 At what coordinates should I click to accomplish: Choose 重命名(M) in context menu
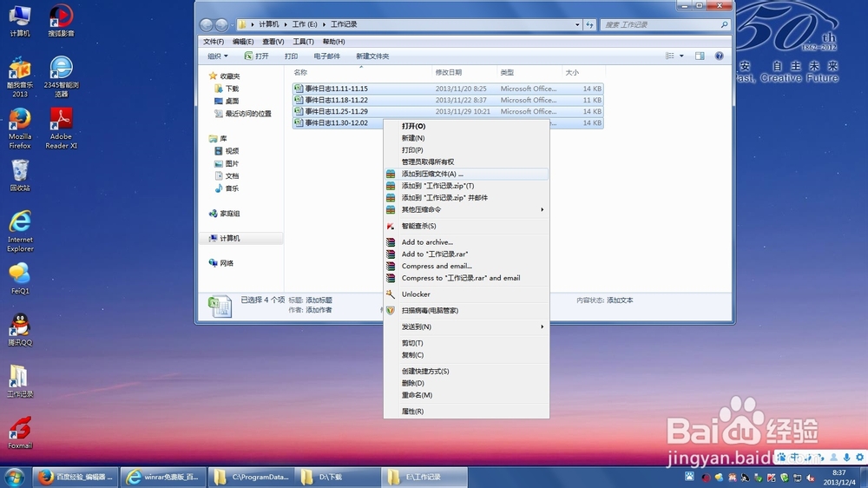coord(466,395)
